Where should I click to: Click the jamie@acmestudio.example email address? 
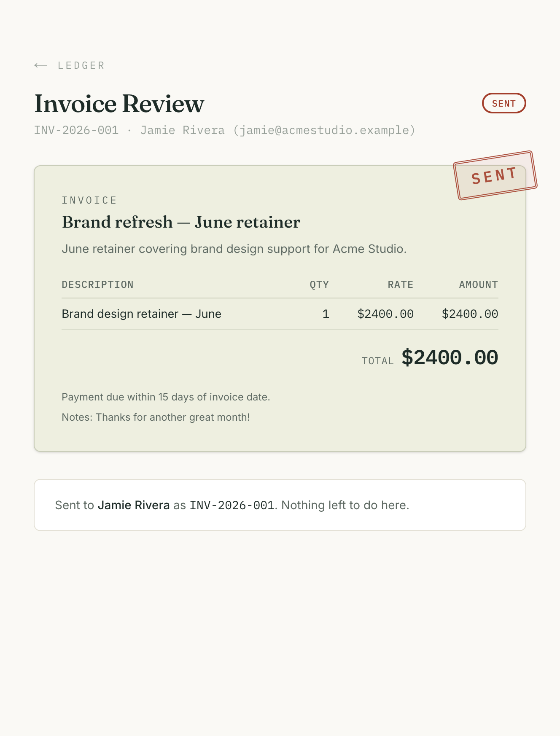click(x=324, y=130)
